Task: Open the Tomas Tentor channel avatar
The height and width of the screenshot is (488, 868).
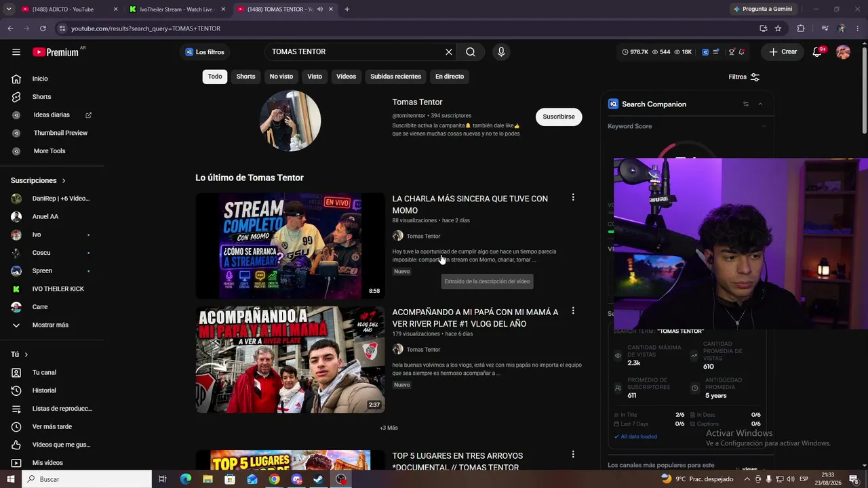Action: [290, 121]
